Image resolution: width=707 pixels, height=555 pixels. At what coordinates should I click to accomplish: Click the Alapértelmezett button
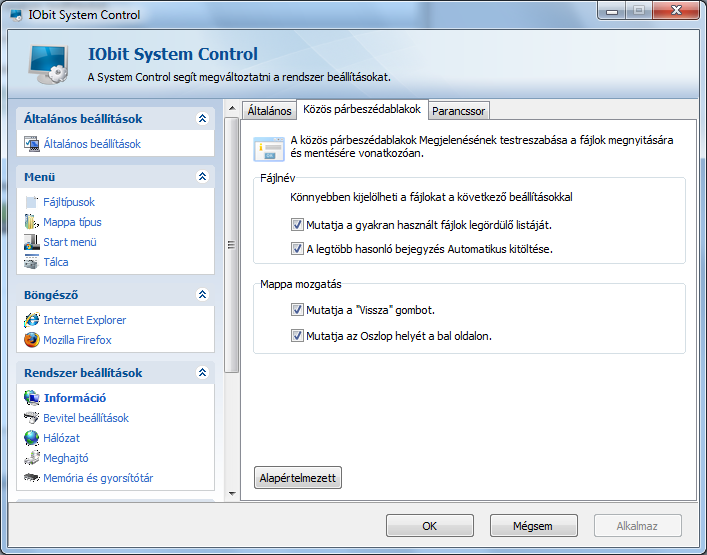[x=298, y=478]
